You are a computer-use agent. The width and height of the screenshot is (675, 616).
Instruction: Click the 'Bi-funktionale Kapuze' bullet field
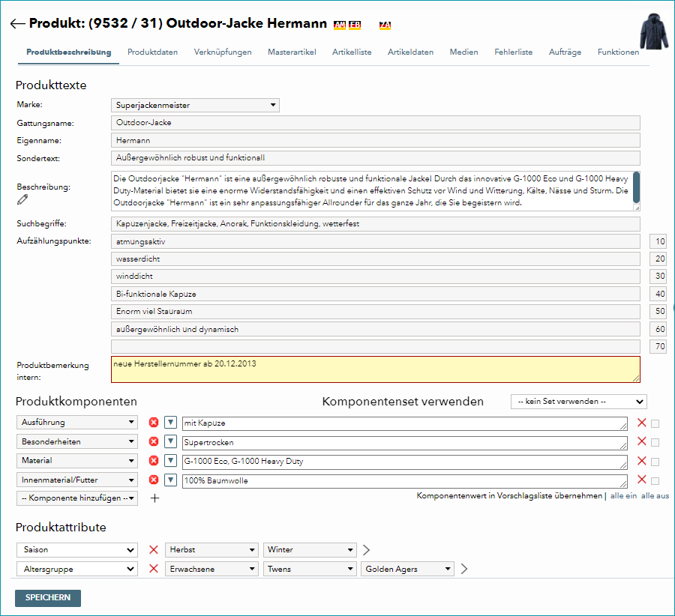376,294
